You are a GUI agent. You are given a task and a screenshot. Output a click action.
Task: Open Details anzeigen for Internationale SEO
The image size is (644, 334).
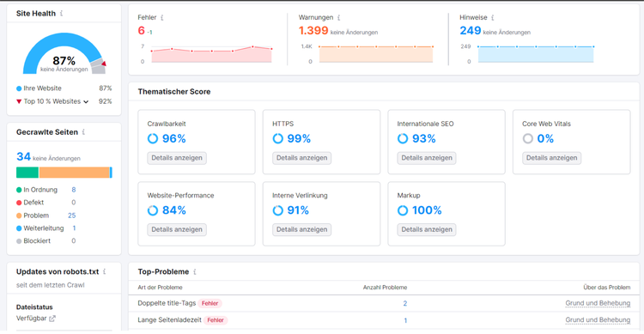tap(427, 158)
